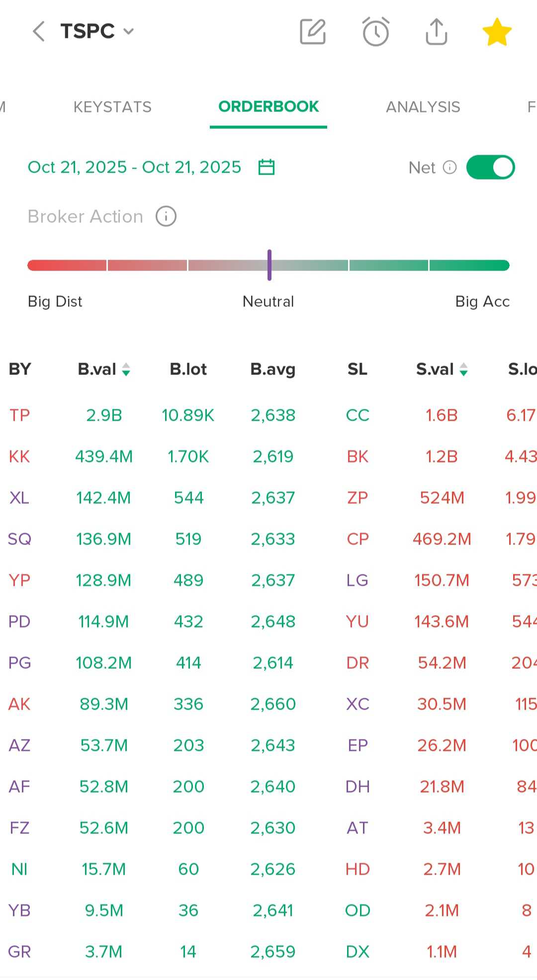Click the Broker Action slider purple marker
Viewport: 537px width, 980px height.
[x=269, y=265]
